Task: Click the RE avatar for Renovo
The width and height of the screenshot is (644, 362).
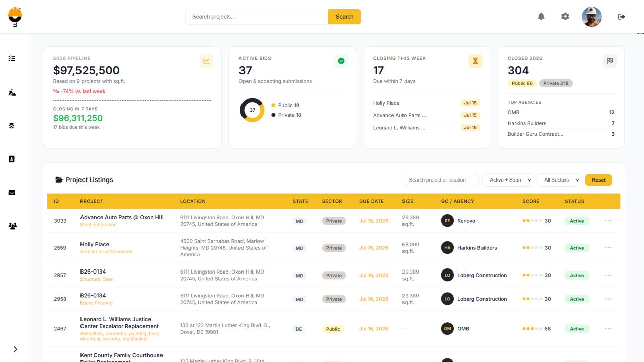Action: point(447,221)
